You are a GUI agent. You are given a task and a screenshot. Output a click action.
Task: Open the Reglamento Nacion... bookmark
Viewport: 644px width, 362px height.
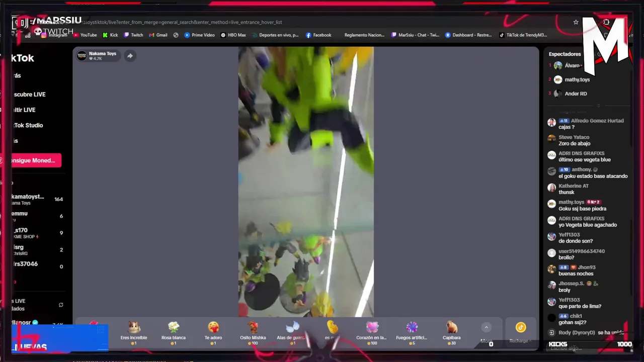point(364,35)
